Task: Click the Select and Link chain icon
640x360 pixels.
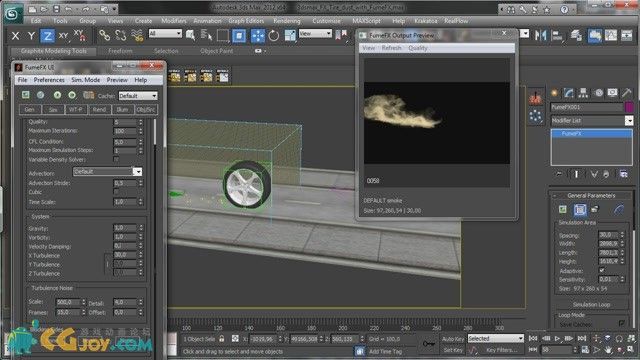Action: [104, 36]
